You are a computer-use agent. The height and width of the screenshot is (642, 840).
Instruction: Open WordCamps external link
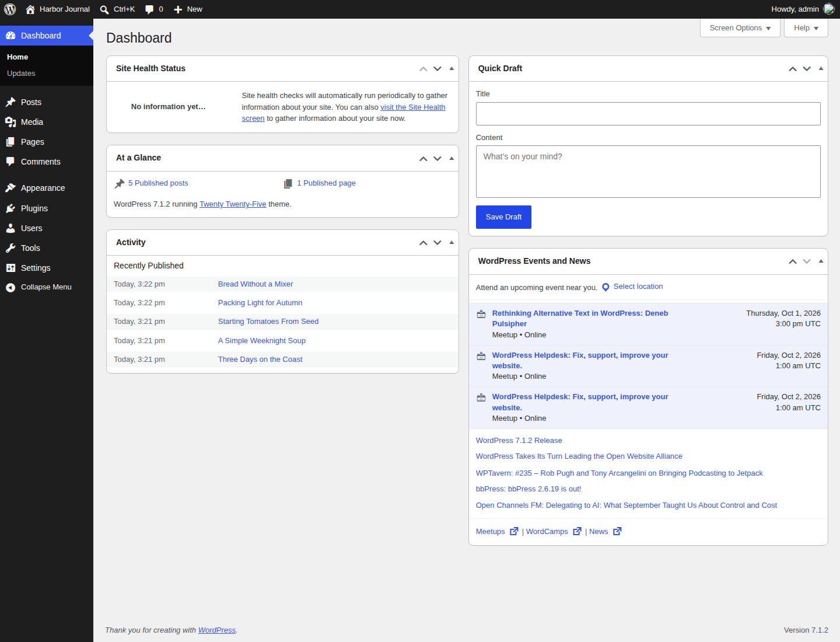(554, 532)
